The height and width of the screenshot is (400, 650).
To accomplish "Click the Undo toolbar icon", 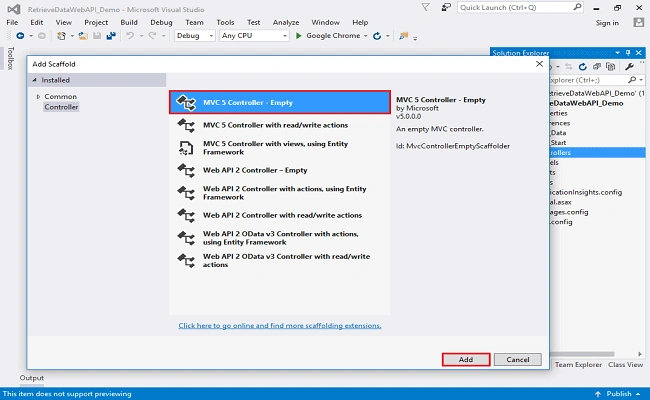I will pyautogui.click(x=130, y=36).
